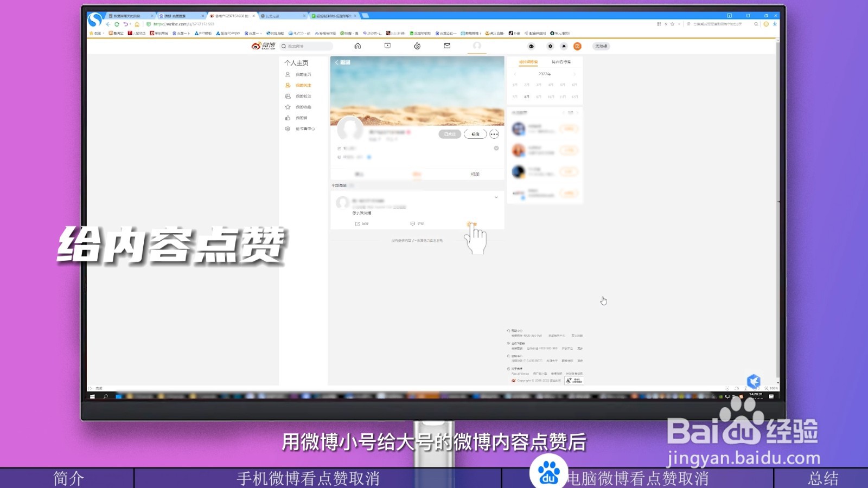Open the three-dot more menu on profile
The width and height of the screenshot is (868, 488).
494,134
